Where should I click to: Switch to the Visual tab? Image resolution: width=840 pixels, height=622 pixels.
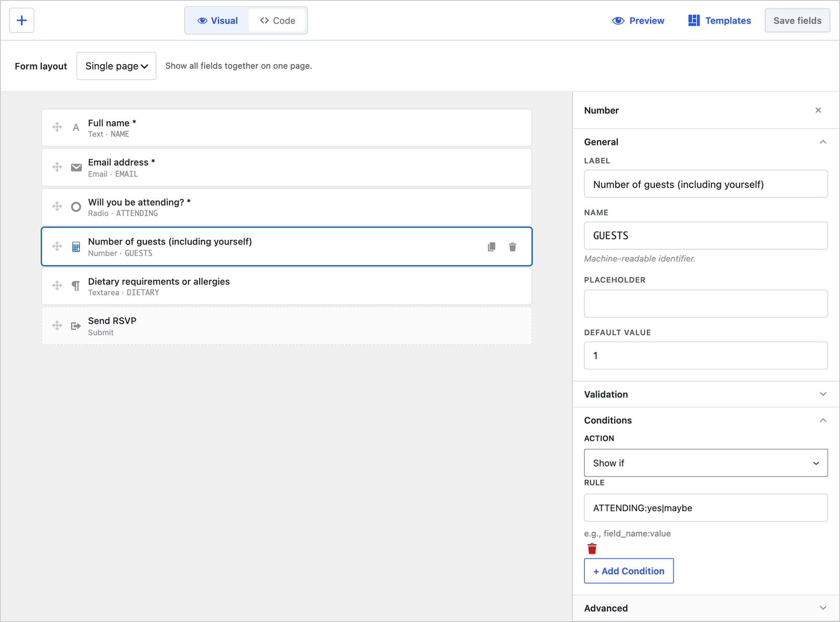pyautogui.click(x=217, y=20)
